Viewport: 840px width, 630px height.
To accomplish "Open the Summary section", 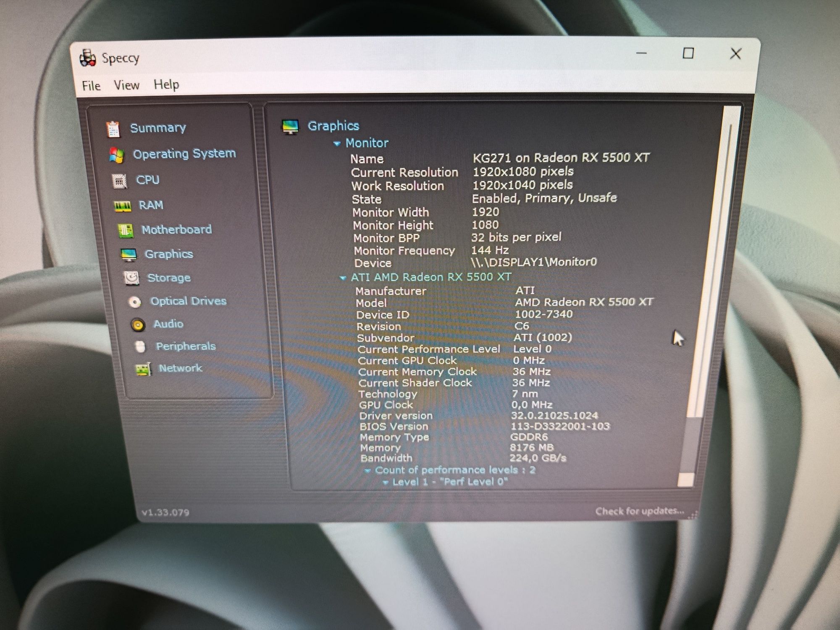I will coord(158,128).
